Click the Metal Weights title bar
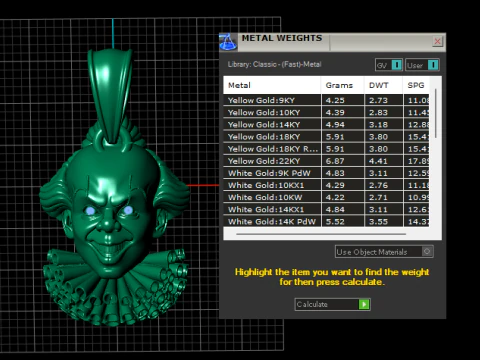 [x=332, y=42]
